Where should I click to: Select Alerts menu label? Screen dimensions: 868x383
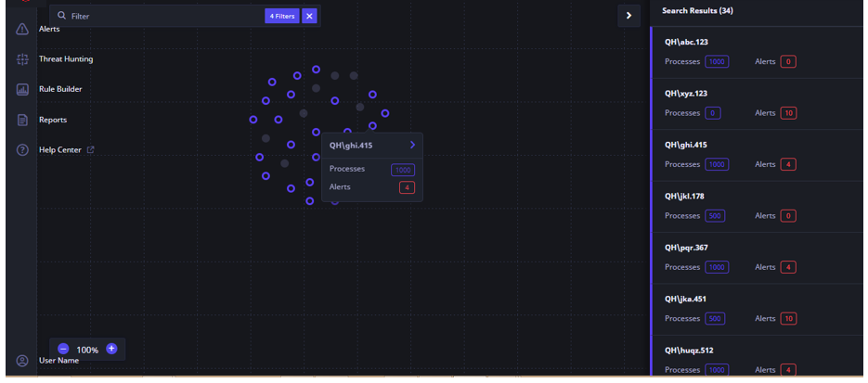49,29
